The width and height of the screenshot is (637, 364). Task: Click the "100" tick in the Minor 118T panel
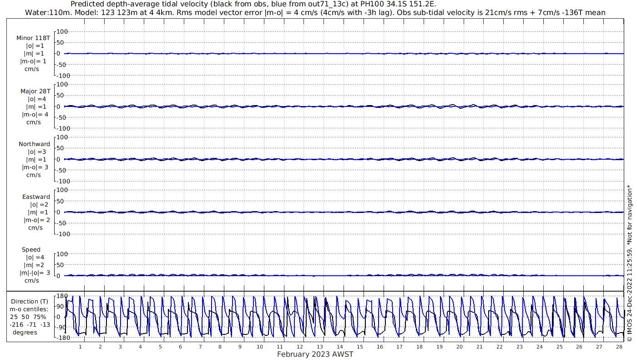tap(62, 31)
